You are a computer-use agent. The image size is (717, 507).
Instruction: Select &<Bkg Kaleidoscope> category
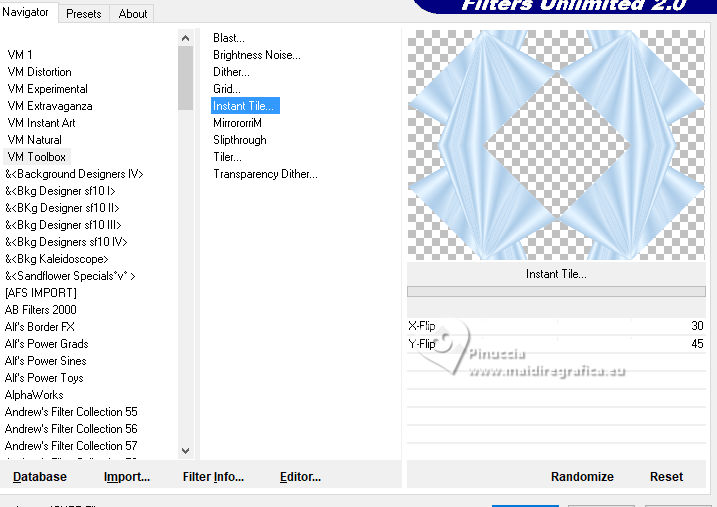(57, 259)
